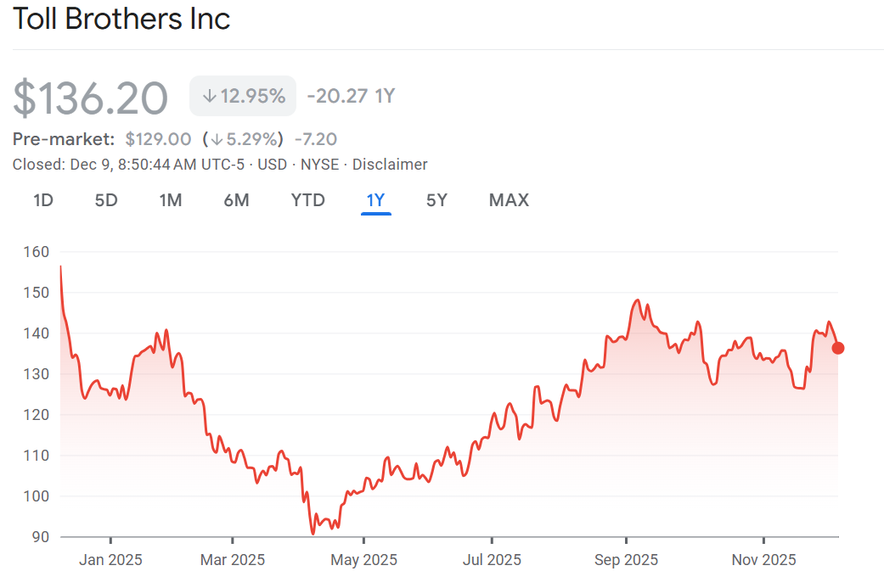Open the 6M chart view
Screen dimensions: 884x588
[236, 200]
